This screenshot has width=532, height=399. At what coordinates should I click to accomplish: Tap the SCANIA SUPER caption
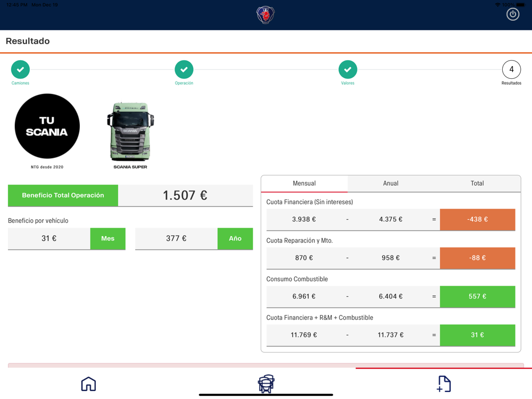[x=130, y=167]
